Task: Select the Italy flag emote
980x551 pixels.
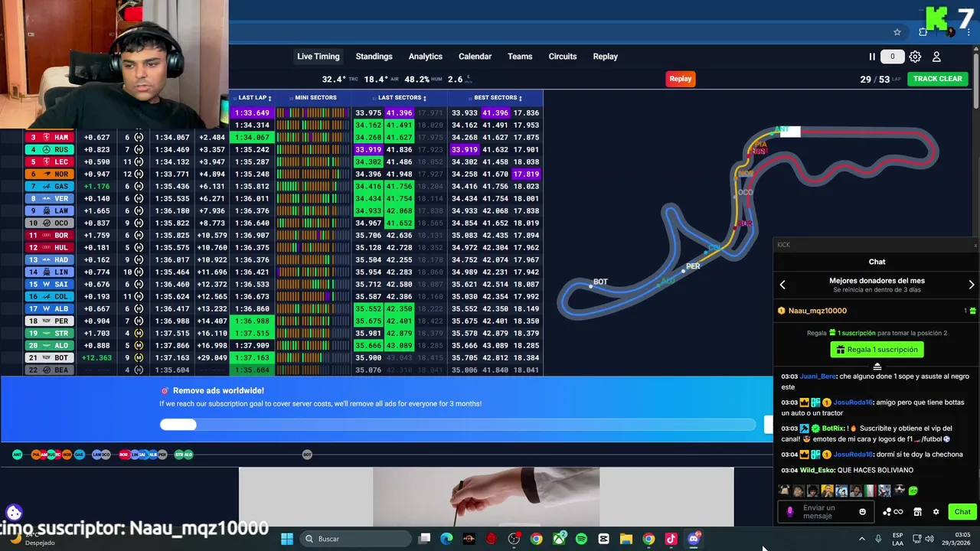Action: click(870, 491)
